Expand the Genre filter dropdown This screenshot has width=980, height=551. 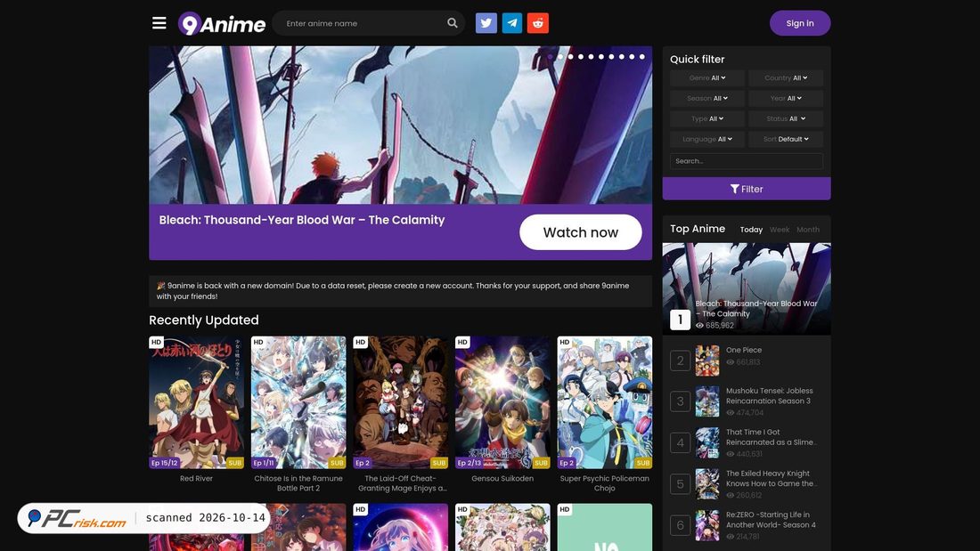(707, 78)
